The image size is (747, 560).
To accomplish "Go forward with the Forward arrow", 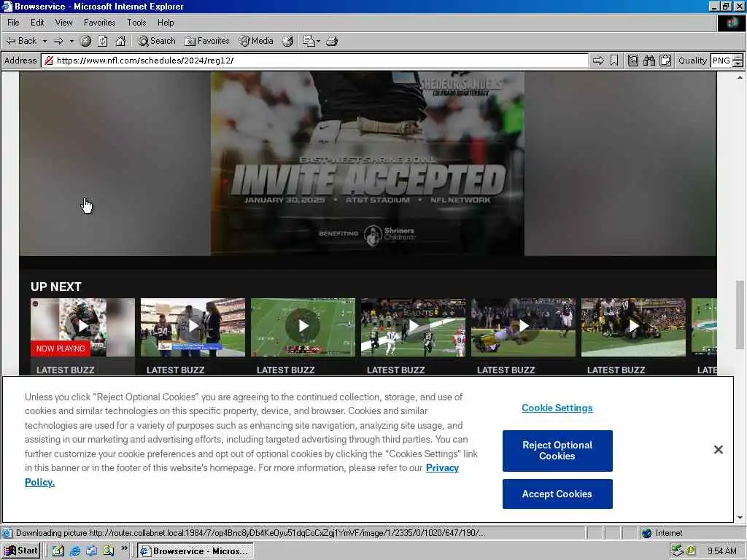I will (x=58, y=41).
